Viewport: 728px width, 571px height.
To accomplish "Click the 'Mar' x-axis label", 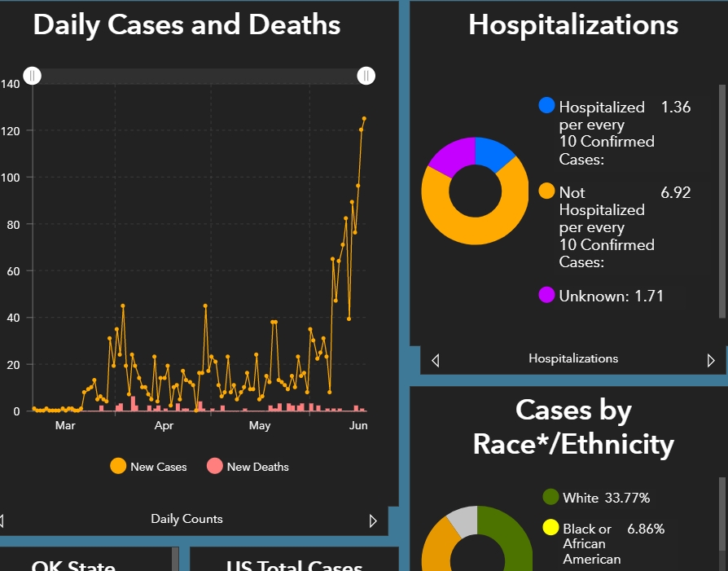I will (65, 425).
